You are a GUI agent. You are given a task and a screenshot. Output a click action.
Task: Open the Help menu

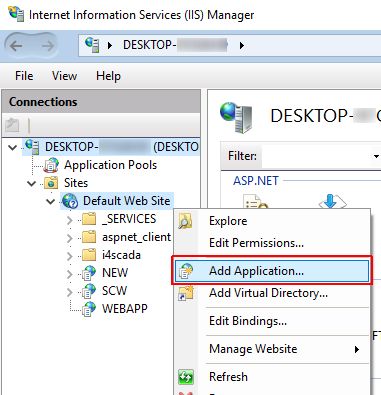tap(108, 76)
